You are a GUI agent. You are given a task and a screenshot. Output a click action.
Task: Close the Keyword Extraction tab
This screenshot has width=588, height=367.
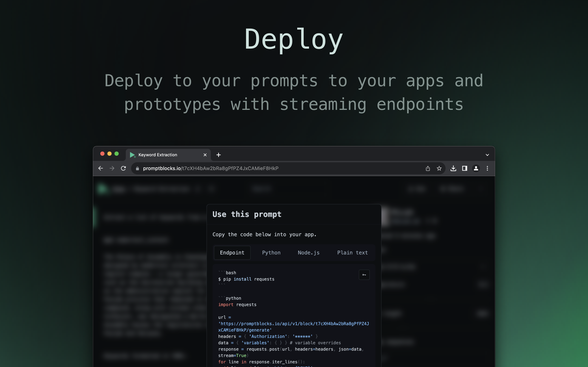pyautogui.click(x=205, y=155)
